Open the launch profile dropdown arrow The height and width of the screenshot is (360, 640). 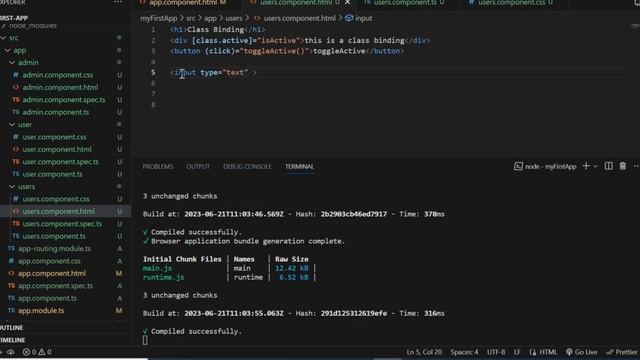tap(595, 167)
